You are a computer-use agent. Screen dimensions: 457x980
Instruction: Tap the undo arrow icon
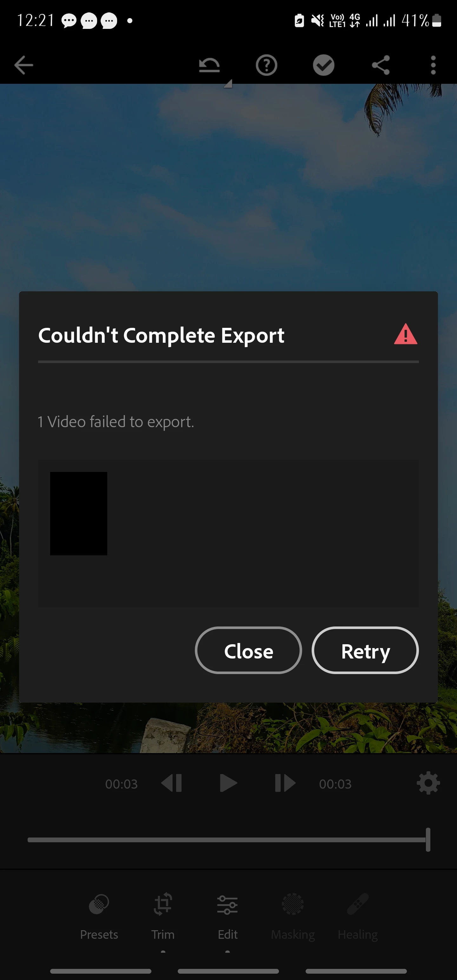coord(209,65)
